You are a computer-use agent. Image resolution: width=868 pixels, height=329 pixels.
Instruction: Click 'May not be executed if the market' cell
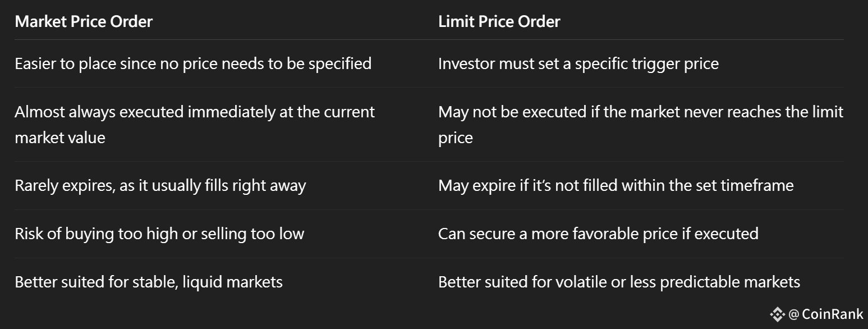pyautogui.click(x=641, y=125)
